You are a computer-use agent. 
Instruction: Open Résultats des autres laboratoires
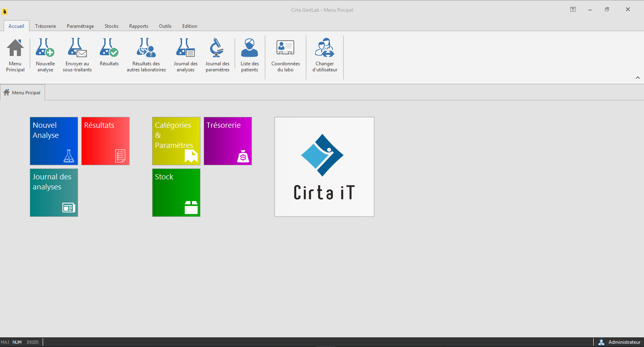[146, 55]
